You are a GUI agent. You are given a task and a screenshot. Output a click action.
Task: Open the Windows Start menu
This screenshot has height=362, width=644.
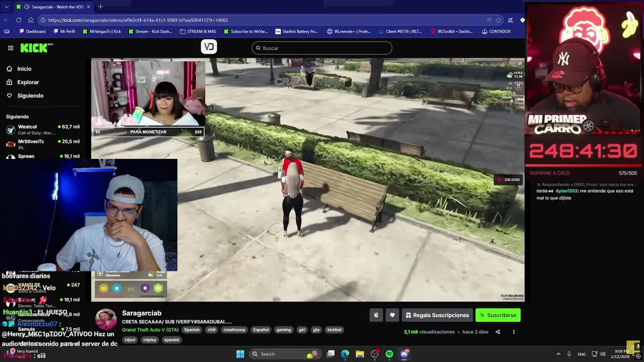click(x=240, y=354)
